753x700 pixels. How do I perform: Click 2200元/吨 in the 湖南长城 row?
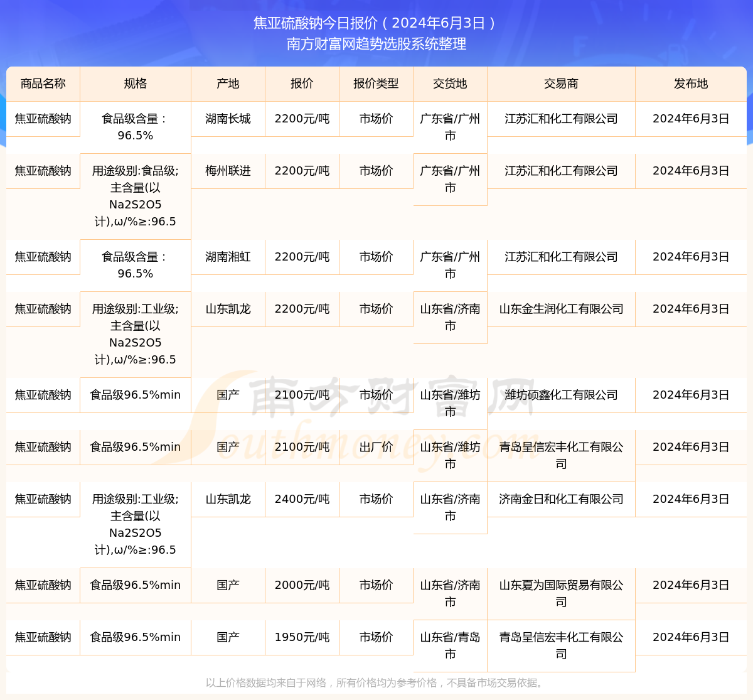pyautogui.click(x=302, y=119)
